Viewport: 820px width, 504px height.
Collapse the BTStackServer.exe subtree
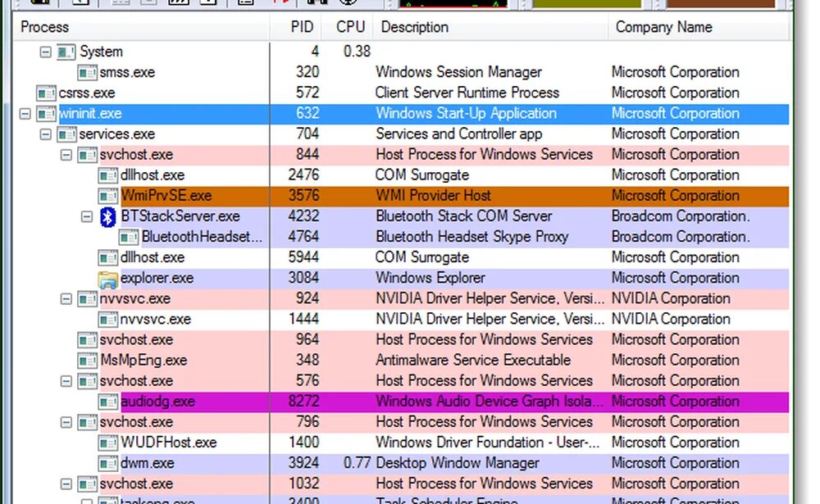point(87,216)
